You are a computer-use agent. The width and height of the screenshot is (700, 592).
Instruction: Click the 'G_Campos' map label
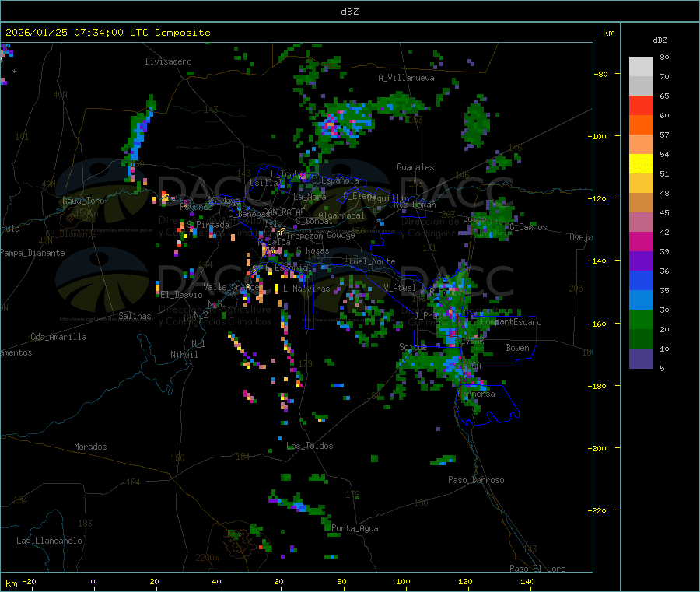point(528,227)
